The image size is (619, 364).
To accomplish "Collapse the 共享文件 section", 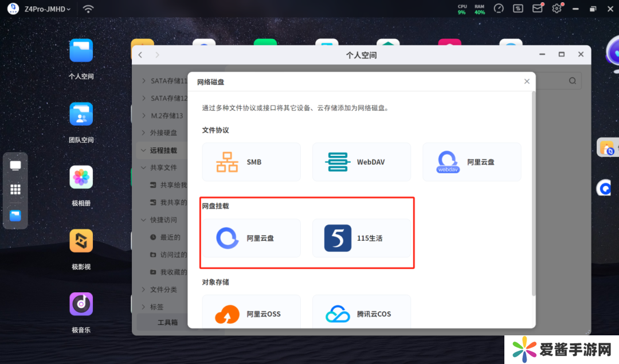I will [x=143, y=167].
